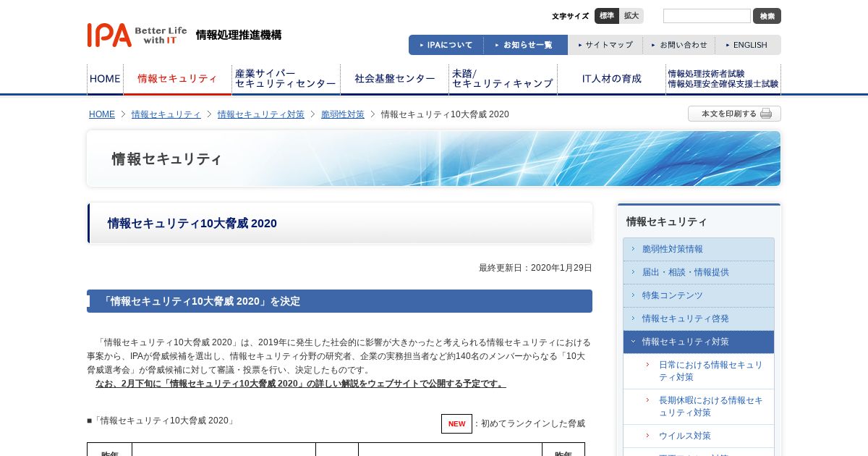Click 本文を印刷する print button
The height and width of the screenshot is (456, 868).
734,114
